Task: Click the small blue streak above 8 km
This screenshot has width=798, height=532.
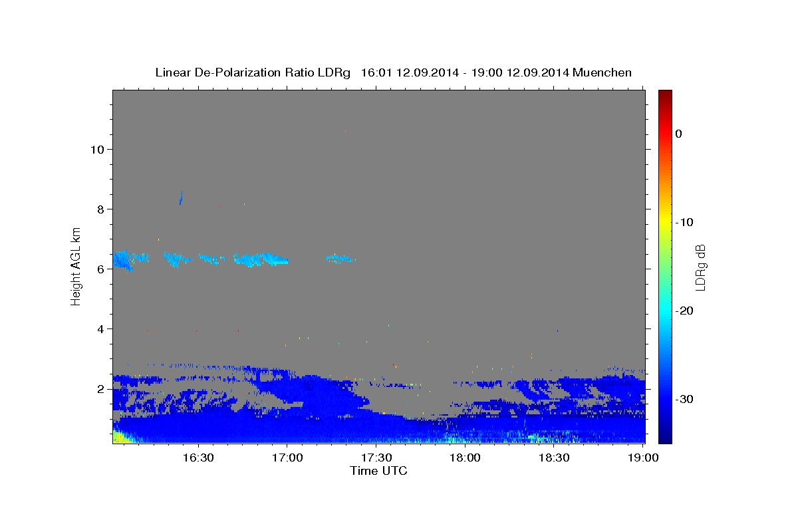Action: [180, 198]
